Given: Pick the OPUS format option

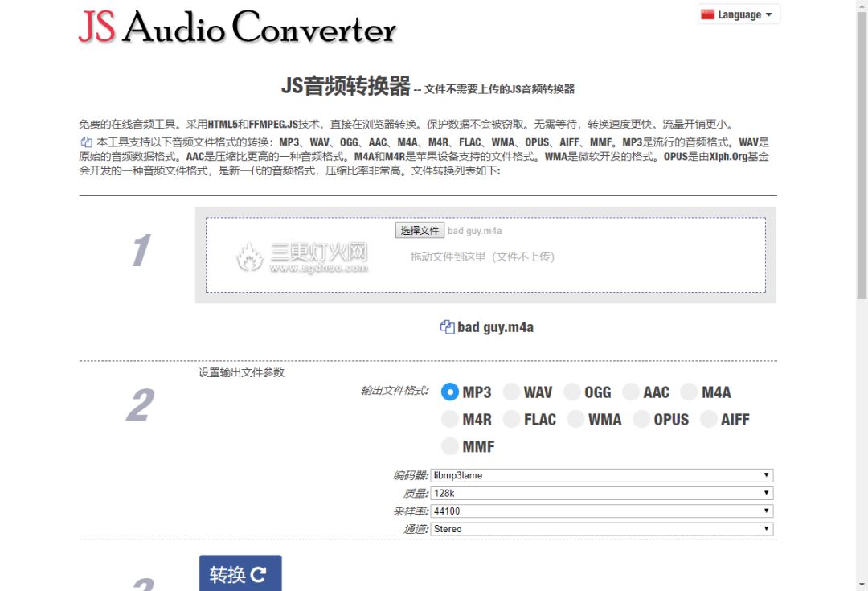Looking at the screenshot, I should pos(641,419).
